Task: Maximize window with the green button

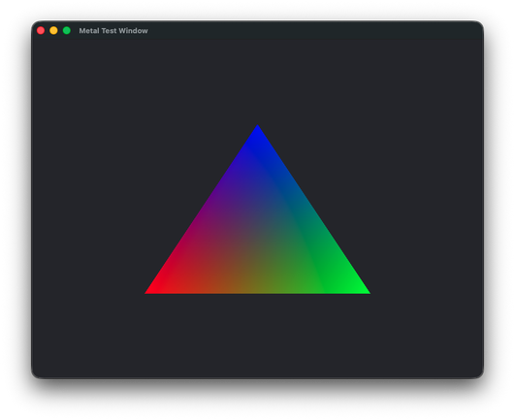Action: click(67, 30)
